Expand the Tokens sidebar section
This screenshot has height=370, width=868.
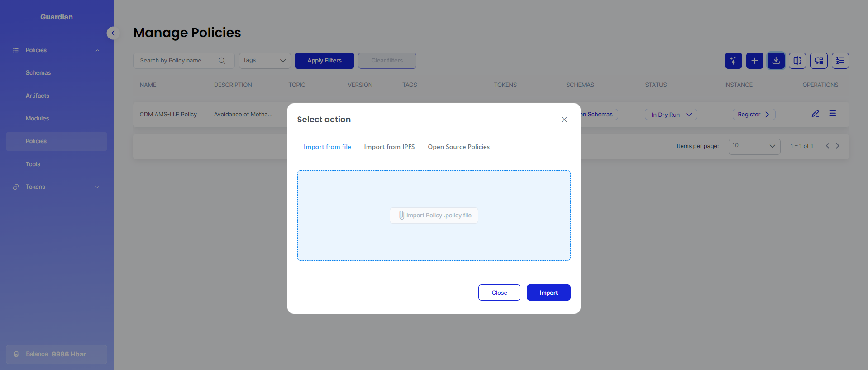point(56,187)
